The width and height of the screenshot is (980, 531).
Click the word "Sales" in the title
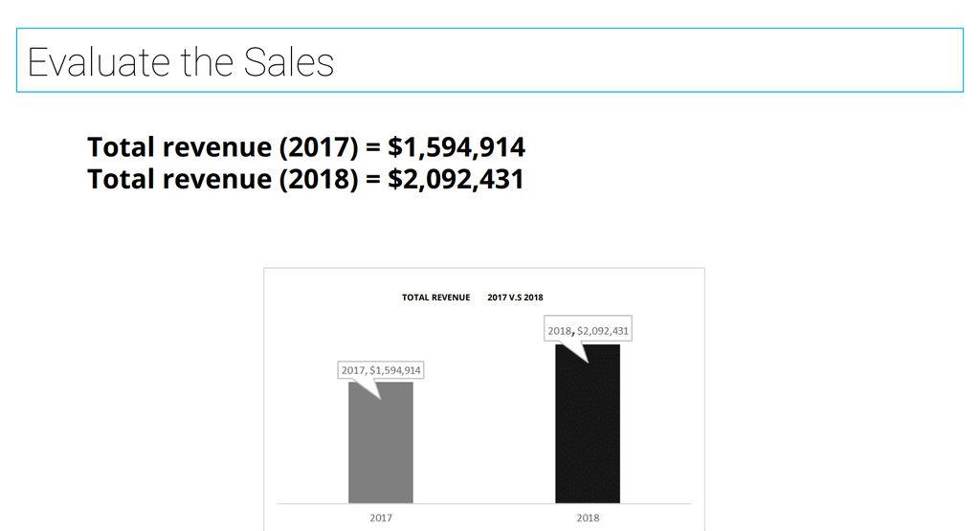[x=289, y=62]
